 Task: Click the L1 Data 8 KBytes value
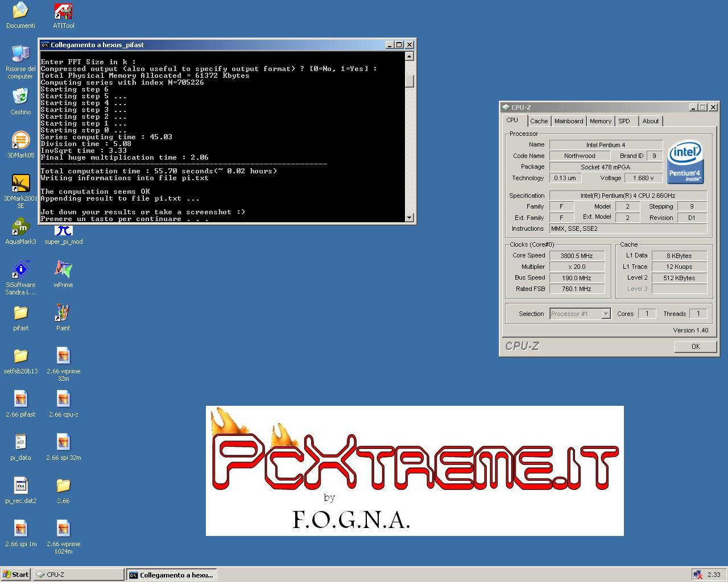coord(679,256)
